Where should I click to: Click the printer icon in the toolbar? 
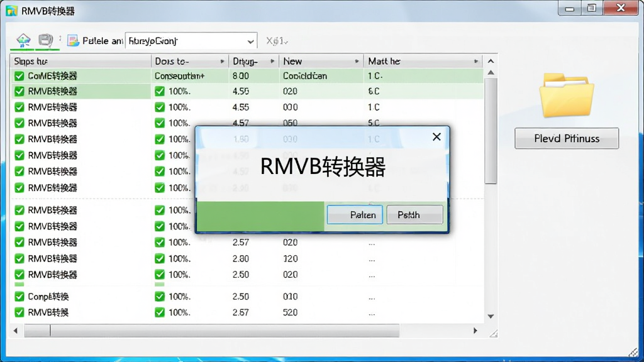45,40
